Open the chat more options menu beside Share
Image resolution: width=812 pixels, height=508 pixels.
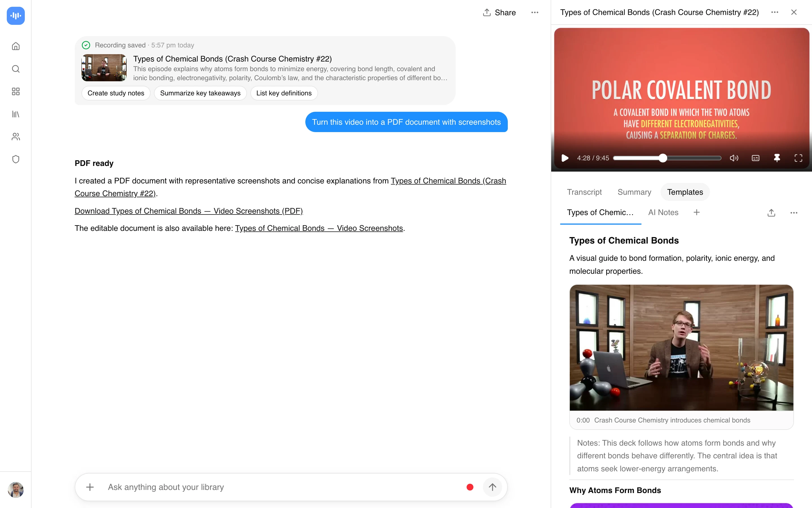click(535, 12)
